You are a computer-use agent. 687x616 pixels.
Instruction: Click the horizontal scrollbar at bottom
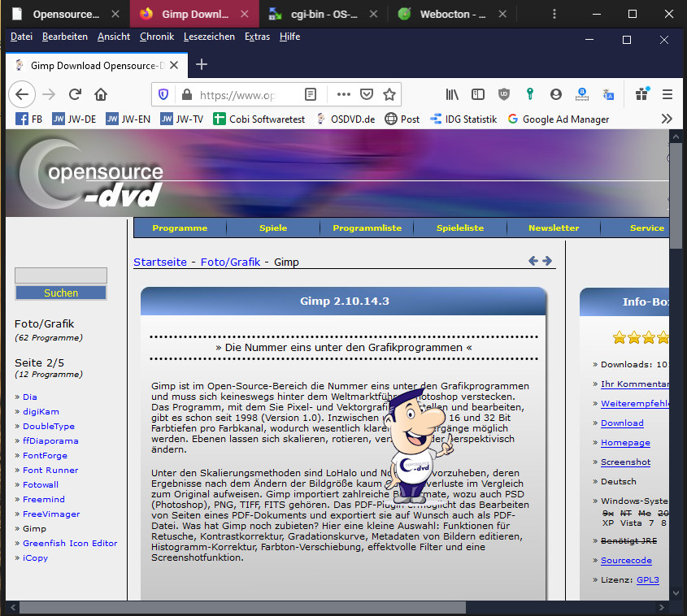pos(242,608)
